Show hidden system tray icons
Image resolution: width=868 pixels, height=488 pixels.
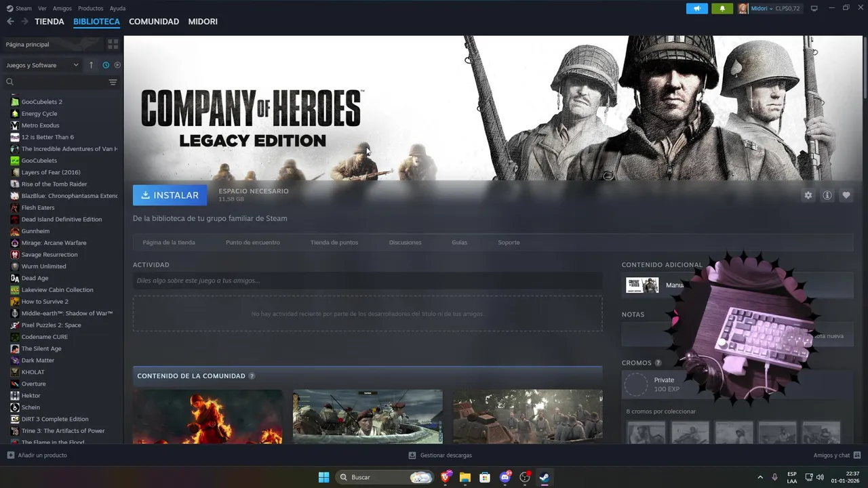759,477
